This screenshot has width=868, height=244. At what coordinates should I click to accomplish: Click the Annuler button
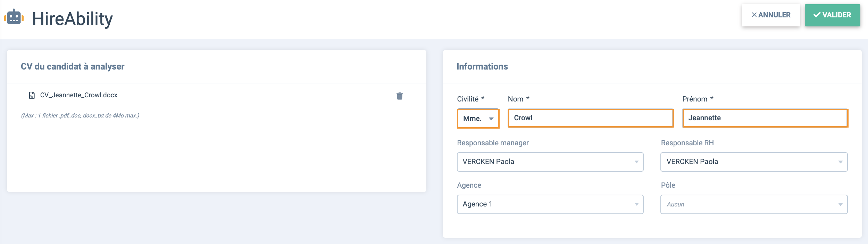pyautogui.click(x=771, y=15)
